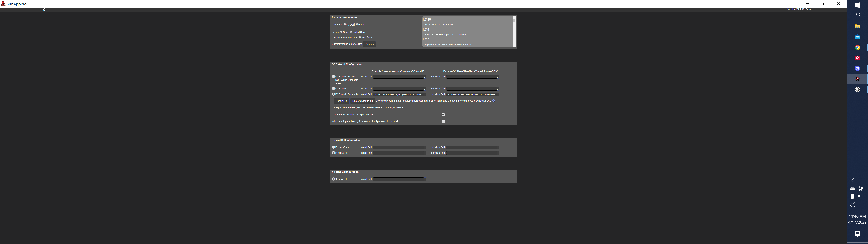Viewport: 868px width, 244px height.
Task: Click DCS World Steam install path field
Action: [398, 77]
